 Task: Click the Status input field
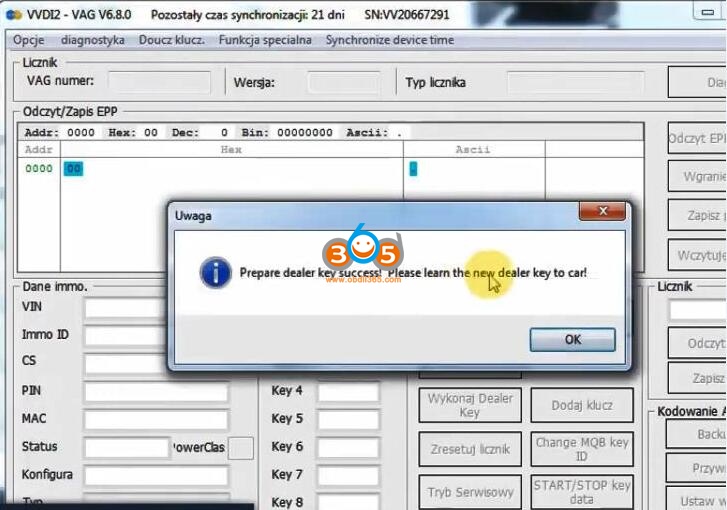tap(128, 448)
